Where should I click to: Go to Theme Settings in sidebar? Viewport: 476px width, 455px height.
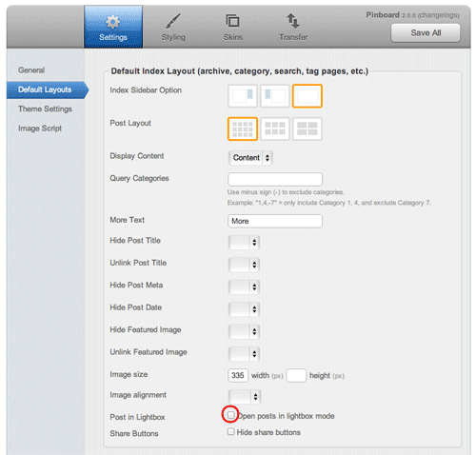click(x=45, y=109)
